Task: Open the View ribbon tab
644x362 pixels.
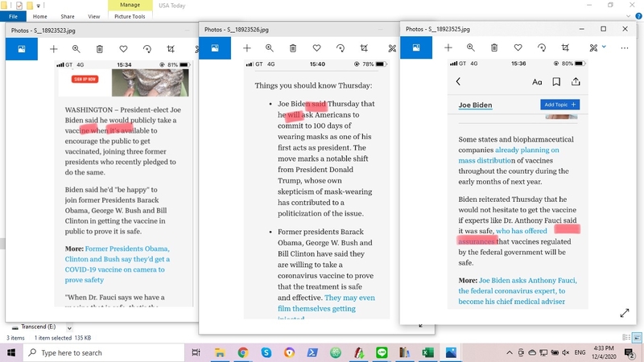Action: coord(93,16)
